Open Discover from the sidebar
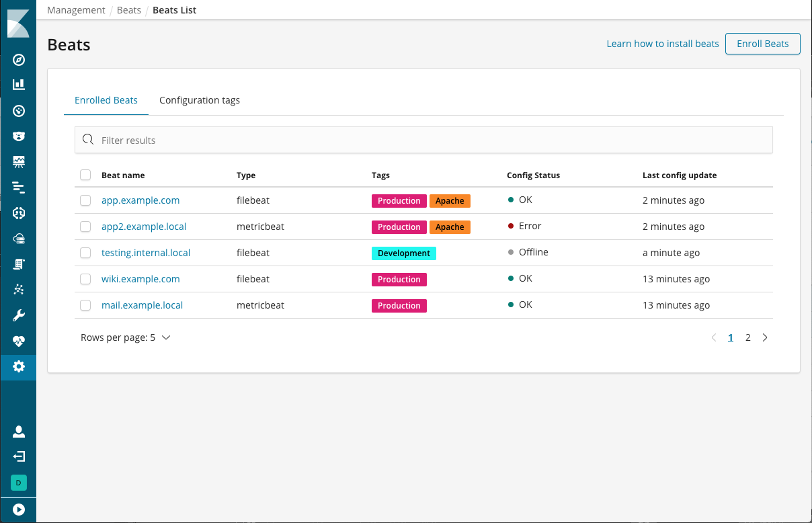This screenshot has width=812, height=523. coord(18,60)
